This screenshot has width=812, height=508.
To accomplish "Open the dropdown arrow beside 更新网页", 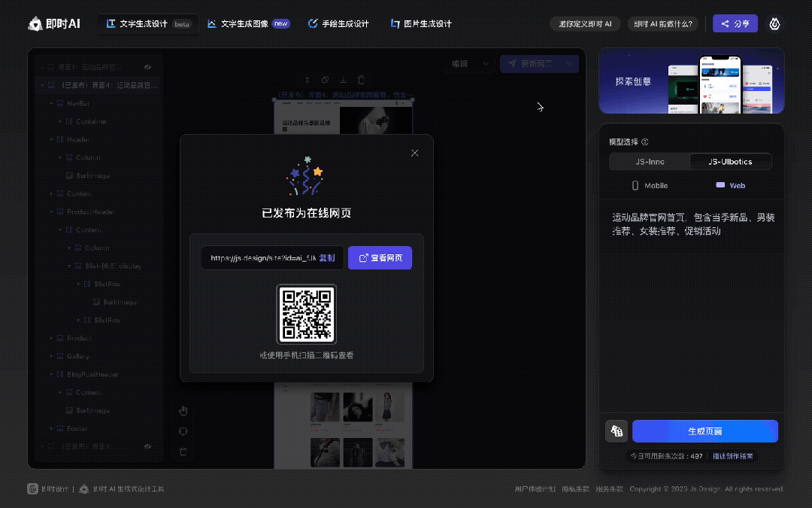I will pyautogui.click(x=569, y=64).
